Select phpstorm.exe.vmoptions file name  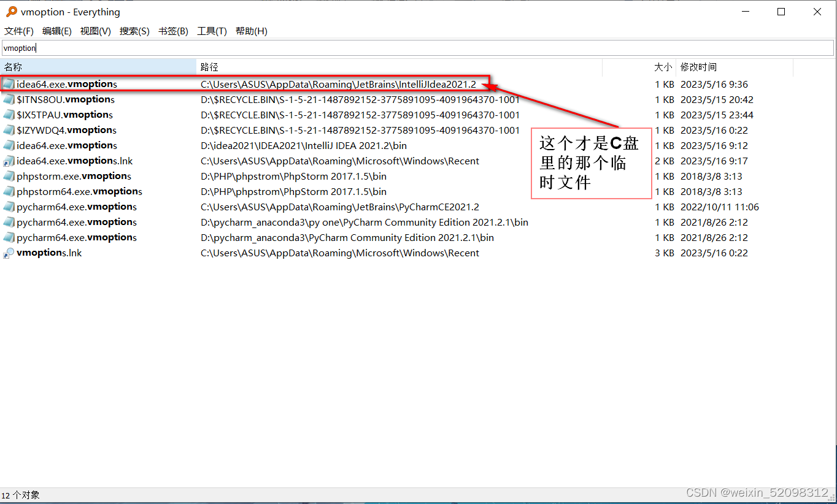click(74, 176)
